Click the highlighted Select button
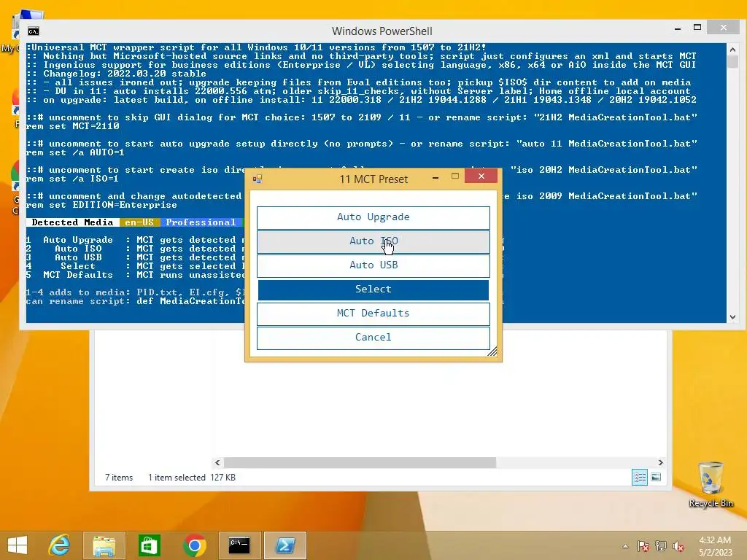Viewport: 747px width, 560px height. [x=373, y=289]
